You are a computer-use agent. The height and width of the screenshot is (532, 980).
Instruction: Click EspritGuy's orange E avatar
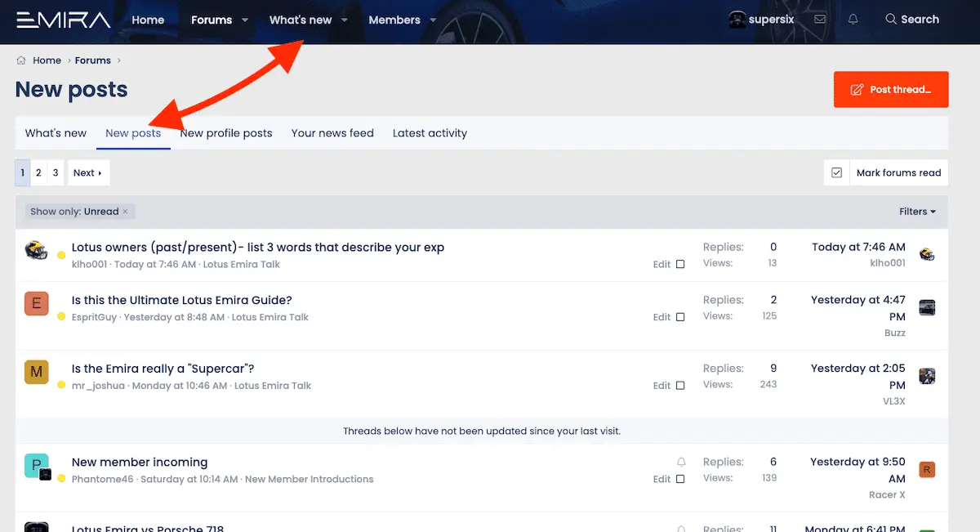(x=36, y=303)
